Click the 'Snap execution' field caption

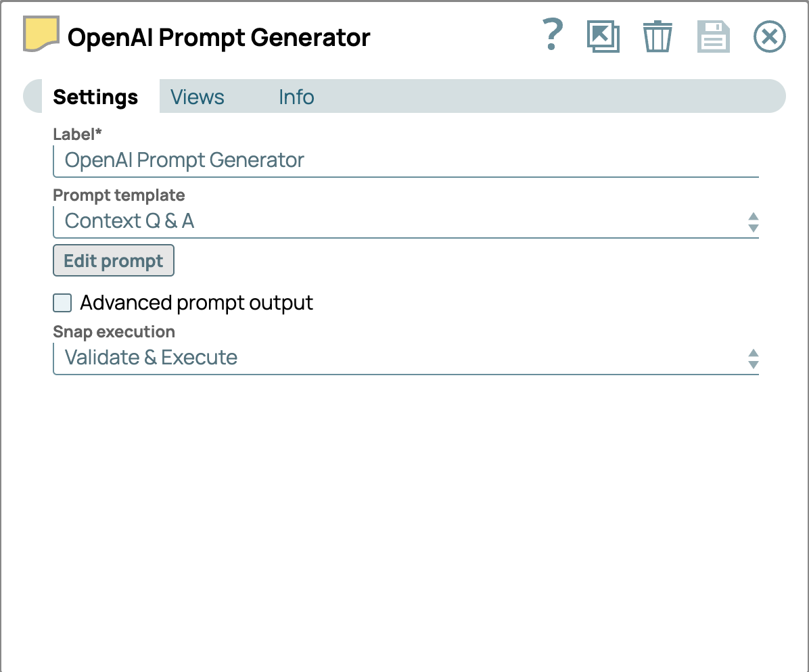click(114, 332)
